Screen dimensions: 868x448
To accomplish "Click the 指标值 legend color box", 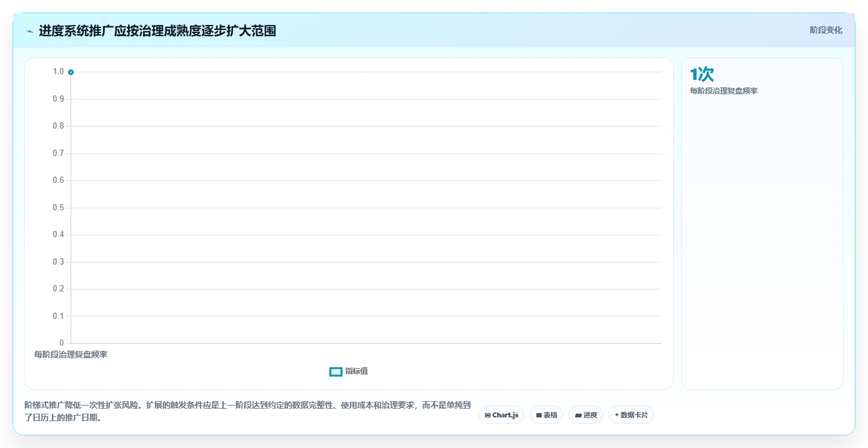I will coord(336,372).
